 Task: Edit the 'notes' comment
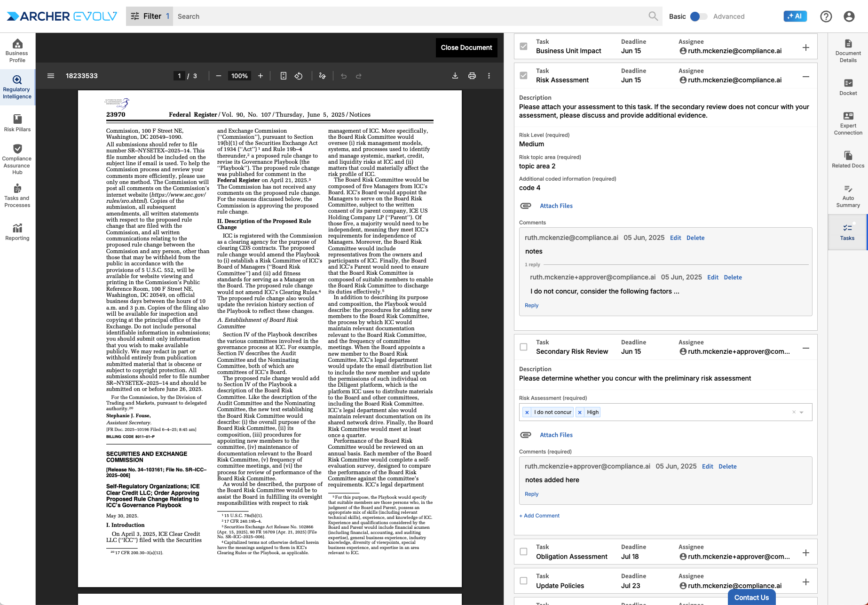[675, 238]
